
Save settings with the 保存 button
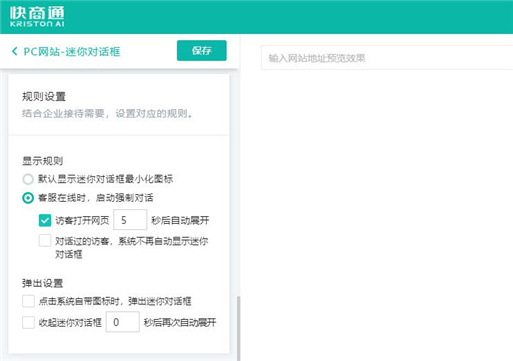[x=202, y=51]
